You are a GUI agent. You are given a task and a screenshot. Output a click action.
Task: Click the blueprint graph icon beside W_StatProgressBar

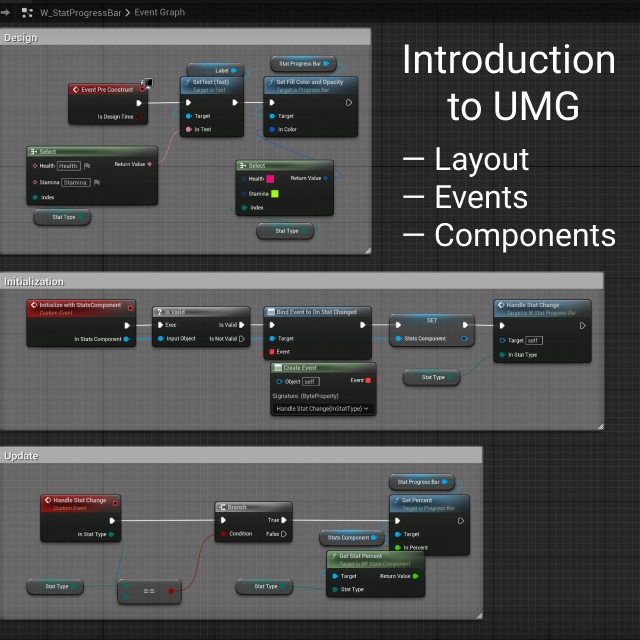tap(27, 13)
